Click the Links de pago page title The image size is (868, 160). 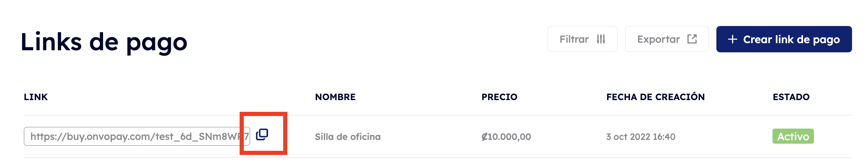coord(104,42)
